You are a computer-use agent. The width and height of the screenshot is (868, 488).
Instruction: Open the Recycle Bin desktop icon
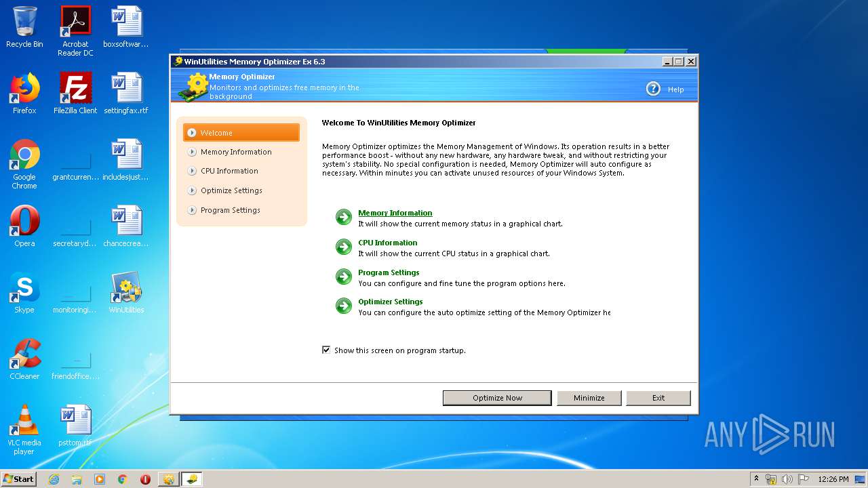tap(24, 28)
